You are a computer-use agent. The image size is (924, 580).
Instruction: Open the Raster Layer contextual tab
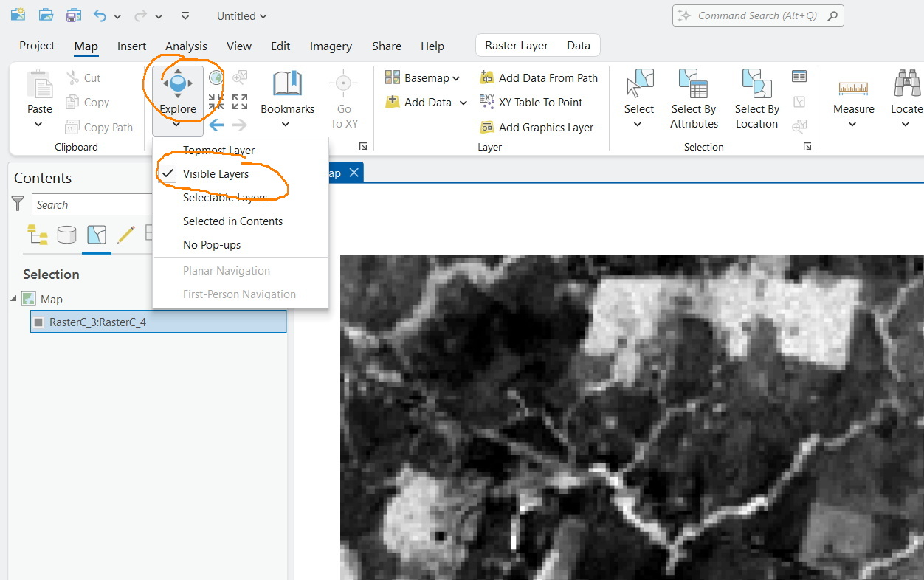516,45
